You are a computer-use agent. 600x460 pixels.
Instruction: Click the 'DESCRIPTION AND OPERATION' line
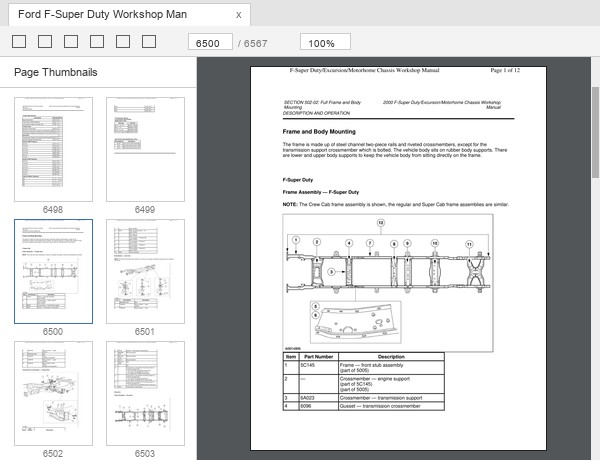[316, 113]
